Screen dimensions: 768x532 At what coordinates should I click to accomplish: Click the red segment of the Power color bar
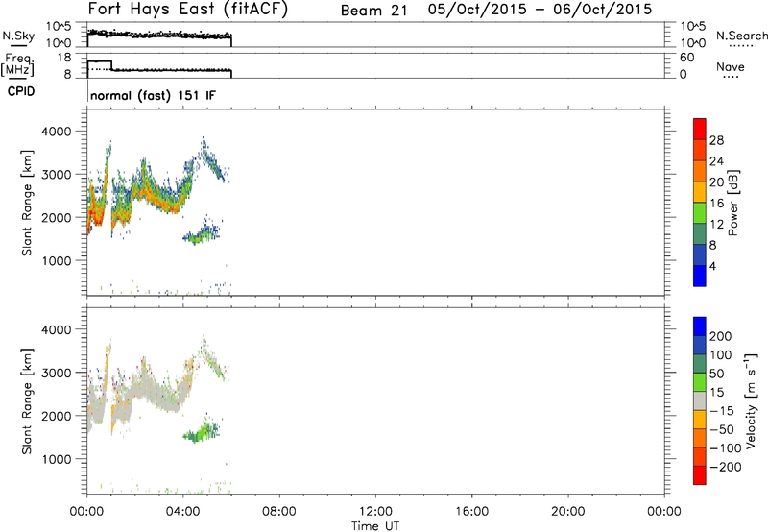(x=700, y=129)
